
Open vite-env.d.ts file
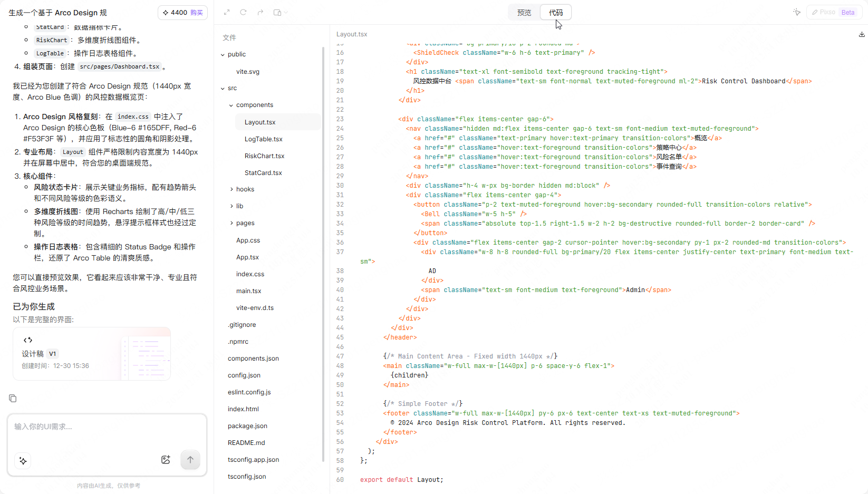[255, 308]
